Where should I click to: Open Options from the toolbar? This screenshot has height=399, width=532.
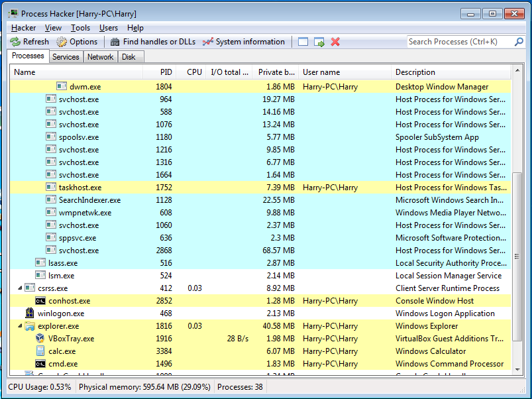77,42
